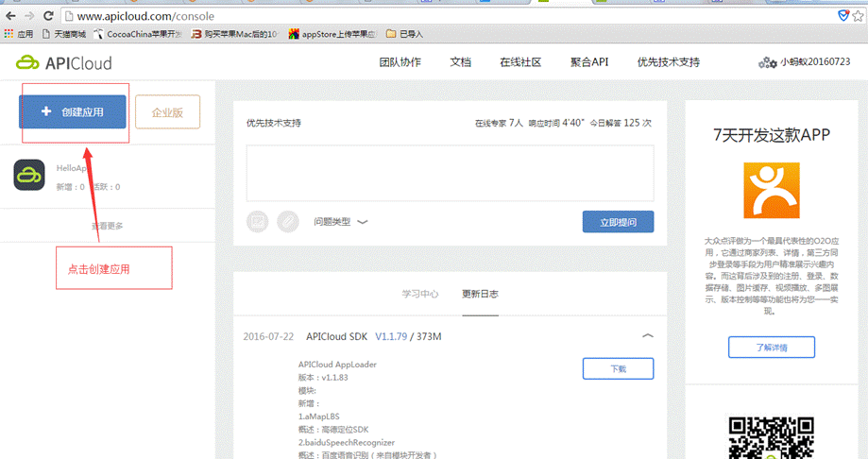
Task: Click the APICloud logo in header
Action: pyautogui.click(x=63, y=63)
